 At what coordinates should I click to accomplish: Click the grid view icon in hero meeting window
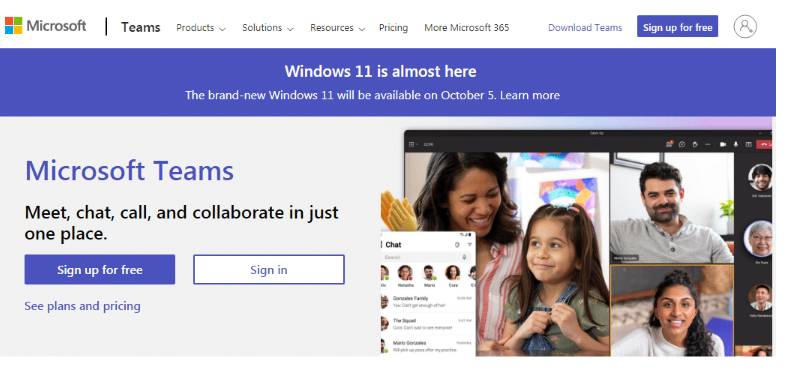[x=412, y=144]
